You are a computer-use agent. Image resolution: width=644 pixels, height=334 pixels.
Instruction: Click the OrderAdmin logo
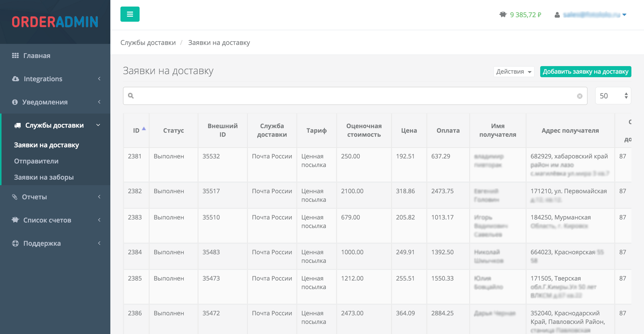(x=55, y=22)
